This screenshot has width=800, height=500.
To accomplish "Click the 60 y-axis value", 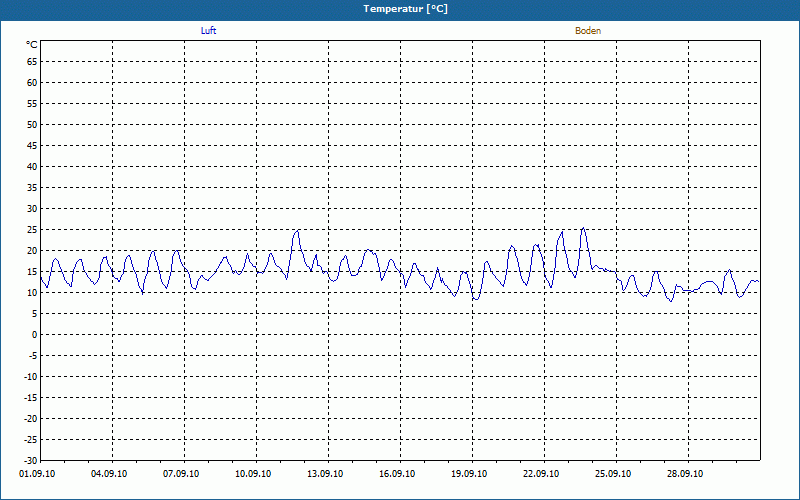I will tap(32, 83).
